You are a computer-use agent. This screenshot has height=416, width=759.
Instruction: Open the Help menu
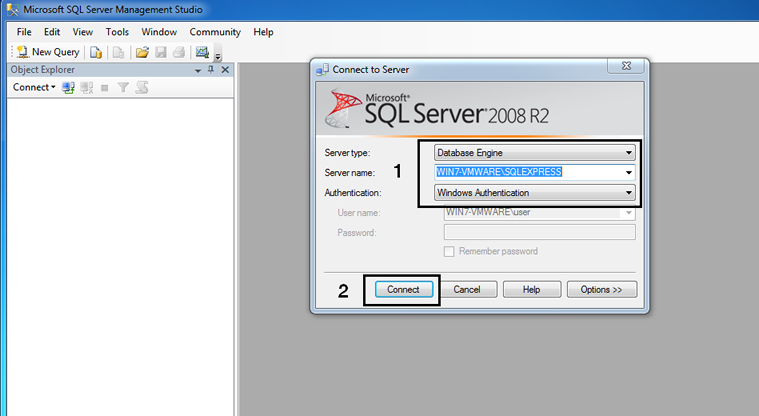263,32
